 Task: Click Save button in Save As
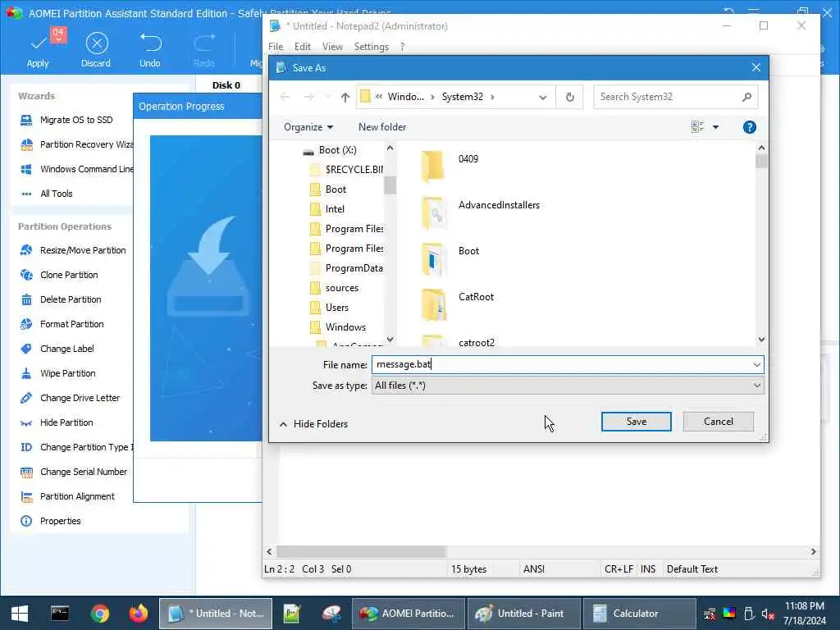click(x=636, y=422)
